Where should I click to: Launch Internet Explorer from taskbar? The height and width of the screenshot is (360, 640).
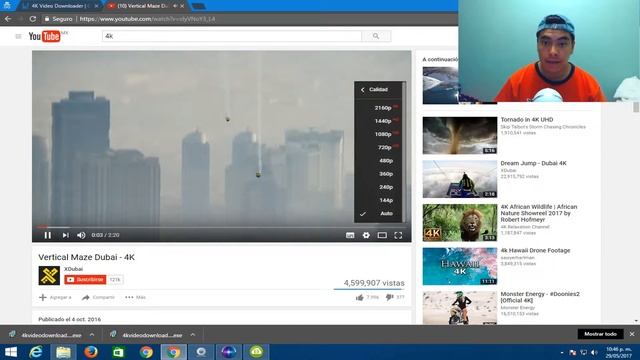[36, 352]
